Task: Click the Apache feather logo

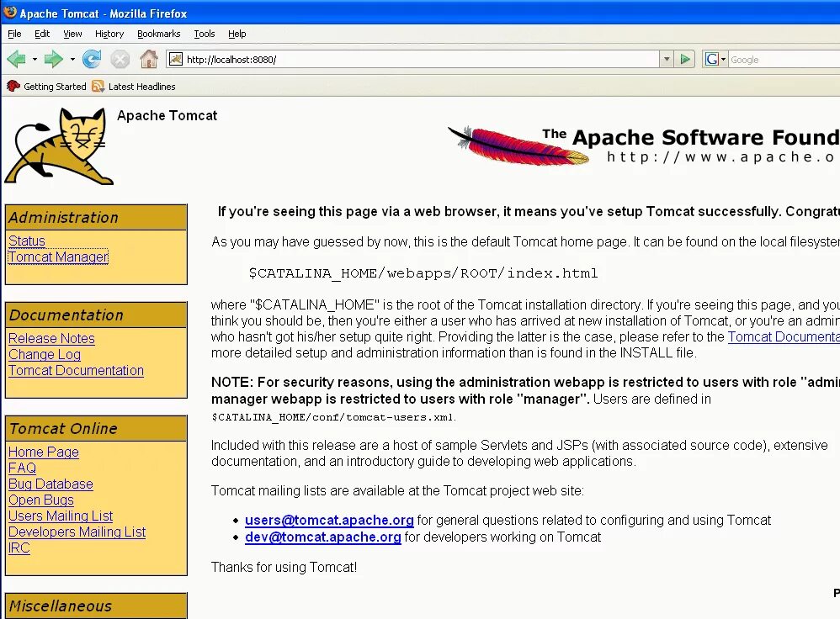Action: coord(518,145)
